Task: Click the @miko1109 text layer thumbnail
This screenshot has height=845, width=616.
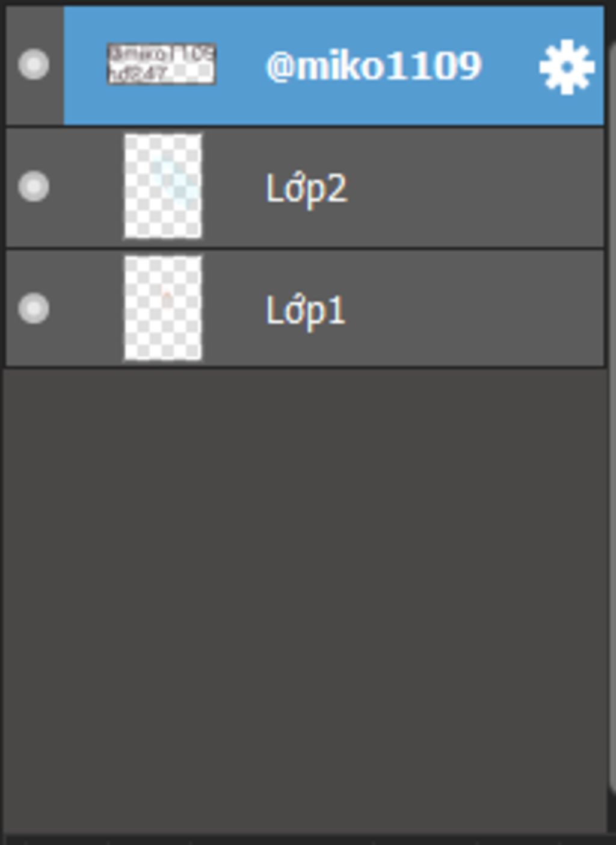Action: (x=161, y=64)
